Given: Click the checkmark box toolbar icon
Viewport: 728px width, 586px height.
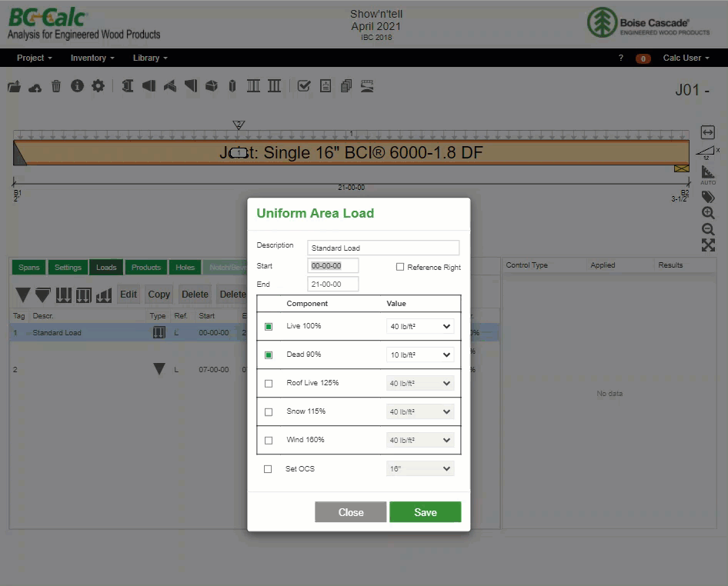Looking at the screenshot, I should 304,86.
